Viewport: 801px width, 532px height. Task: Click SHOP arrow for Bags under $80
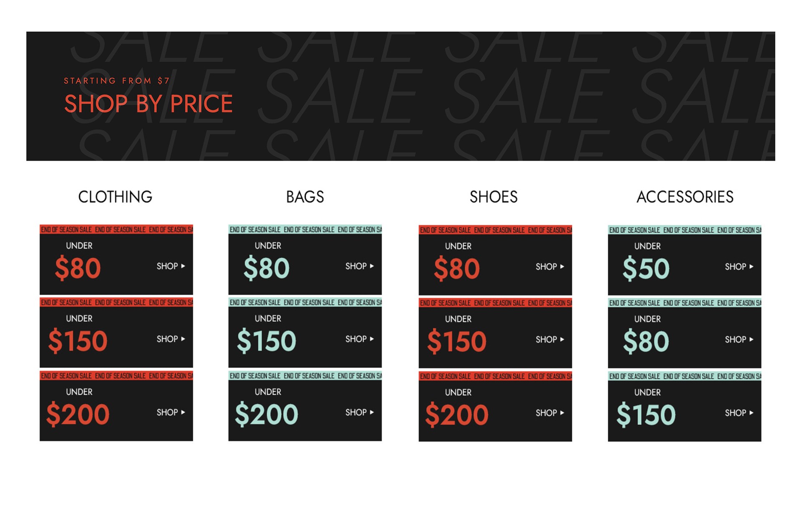pyautogui.click(x=359, y=266)
